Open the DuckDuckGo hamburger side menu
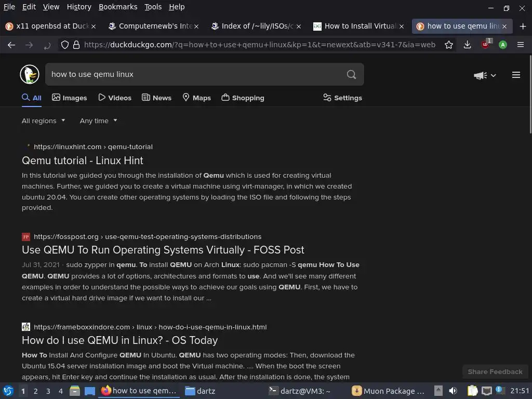 [516, 75]
